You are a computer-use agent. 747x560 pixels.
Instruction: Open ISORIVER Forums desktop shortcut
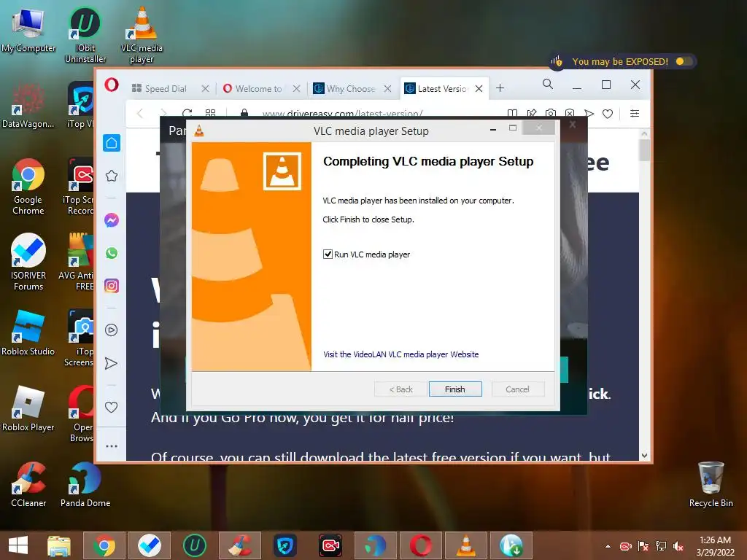click(28, 262)
